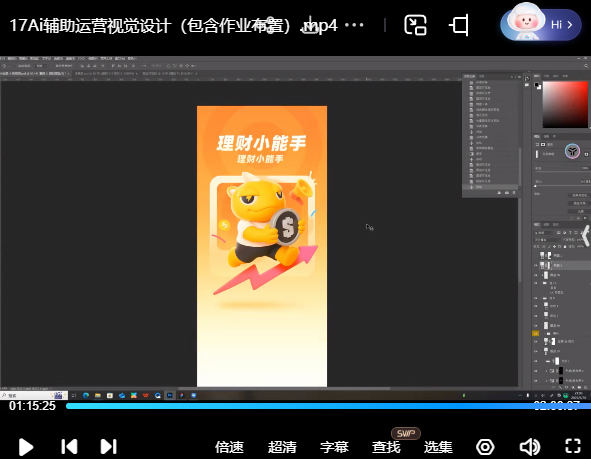
Task: Click the trash icon in the history panel
Action: click(x=514, y=193)
